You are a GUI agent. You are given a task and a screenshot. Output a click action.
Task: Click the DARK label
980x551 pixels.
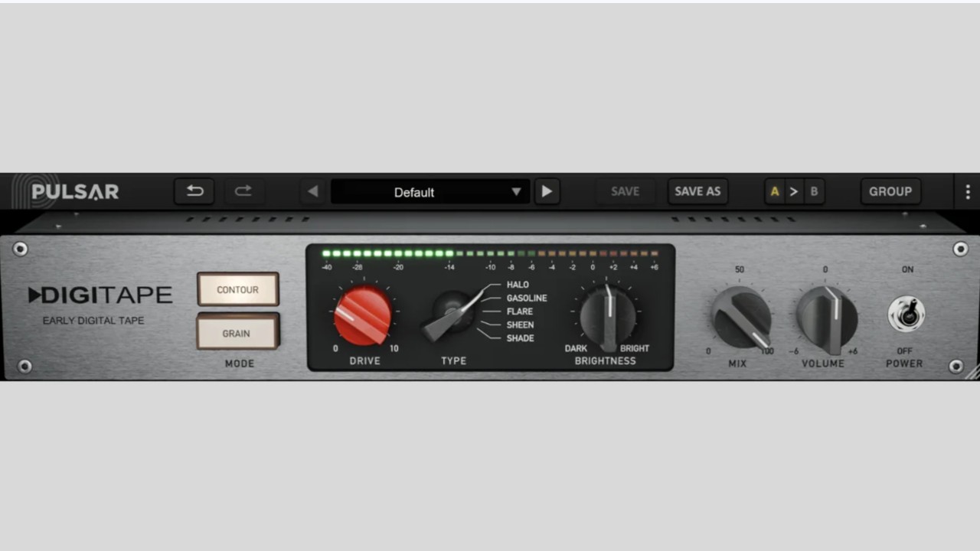577,348
